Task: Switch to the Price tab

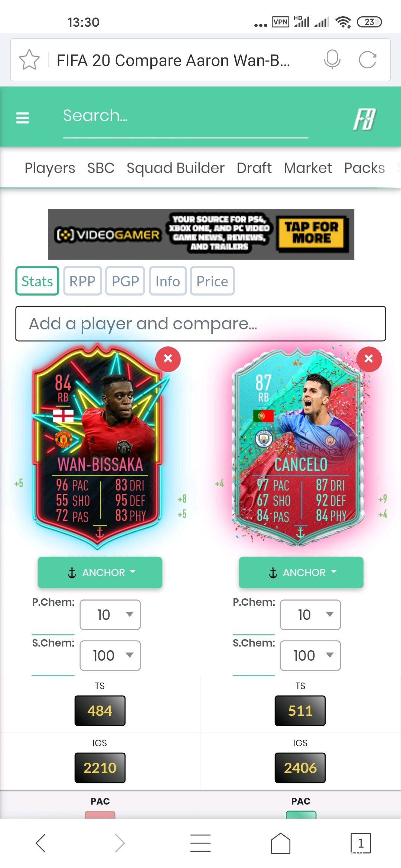Action: (212, 281)
